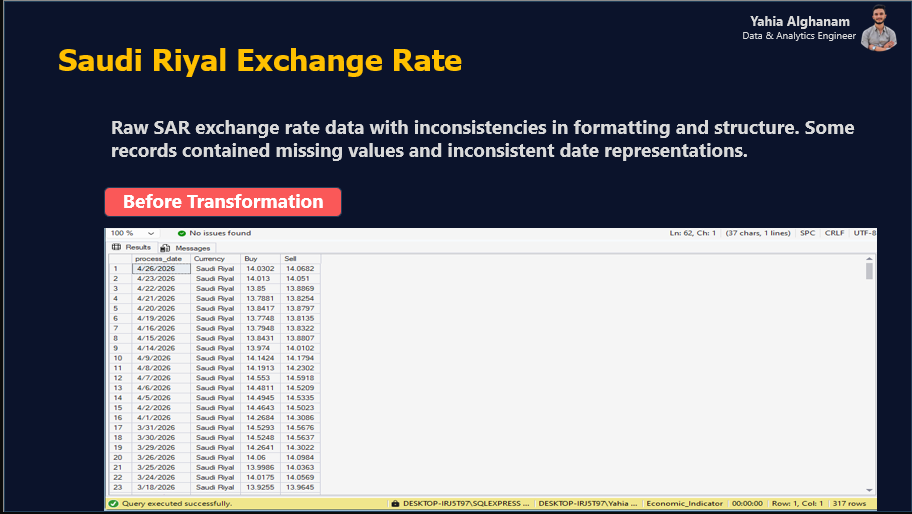Click Sell value 13.8869
912x514 pixels.
click(300, 288)
